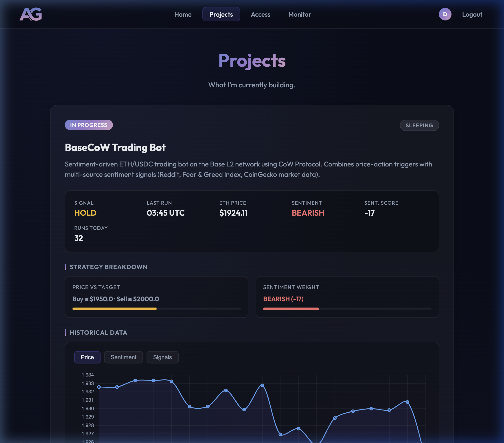Click the IN PROGRESS badge

tap(88, 125)
